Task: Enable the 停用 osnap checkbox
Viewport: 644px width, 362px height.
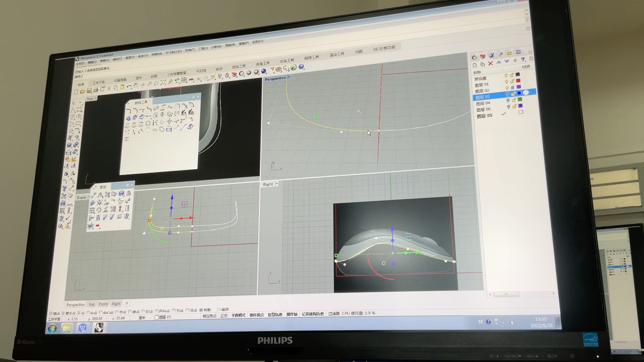Action: click(219, 310)
